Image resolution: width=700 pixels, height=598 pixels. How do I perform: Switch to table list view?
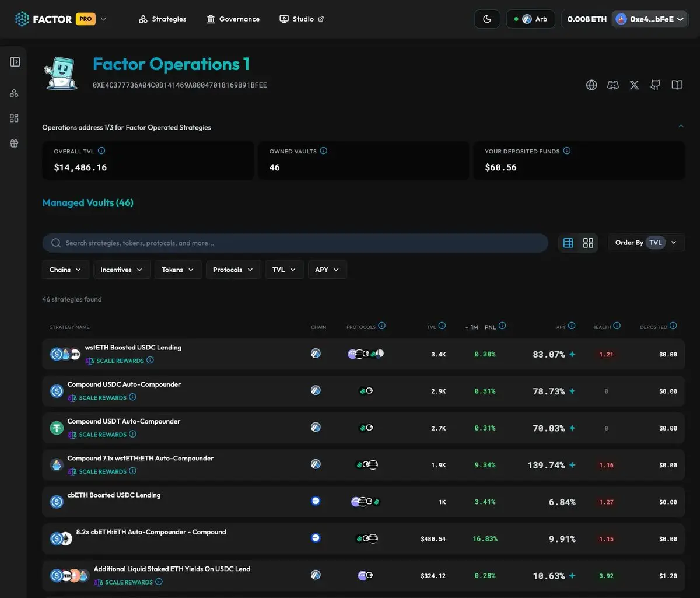tap(568, 243)
